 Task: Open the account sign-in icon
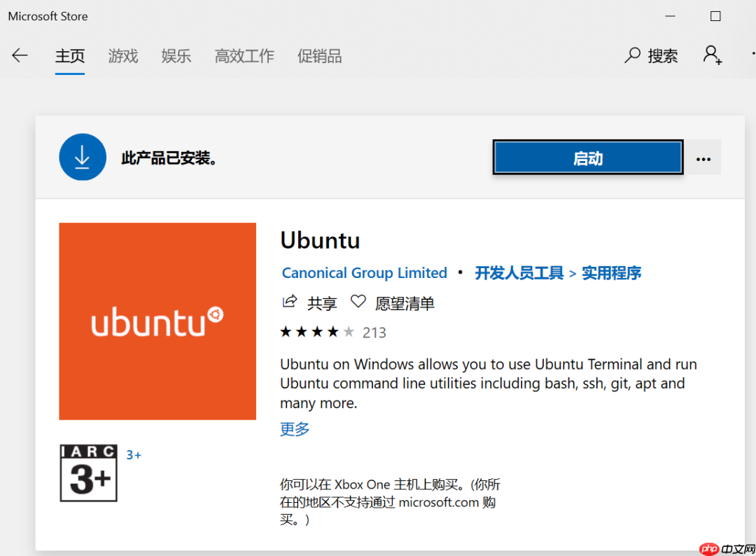(x=712, y=56)
